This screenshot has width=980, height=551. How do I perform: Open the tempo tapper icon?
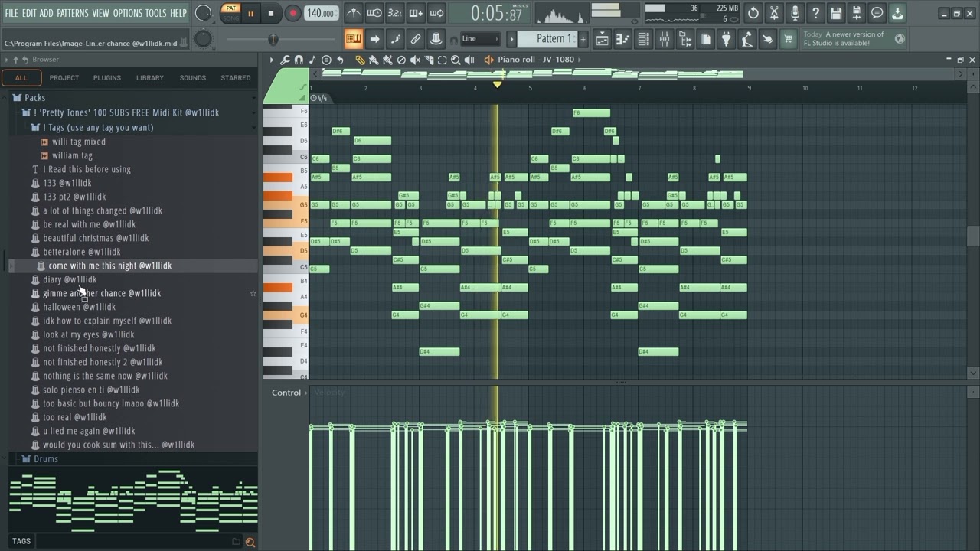pyautogui.click(x=746, y=39)
